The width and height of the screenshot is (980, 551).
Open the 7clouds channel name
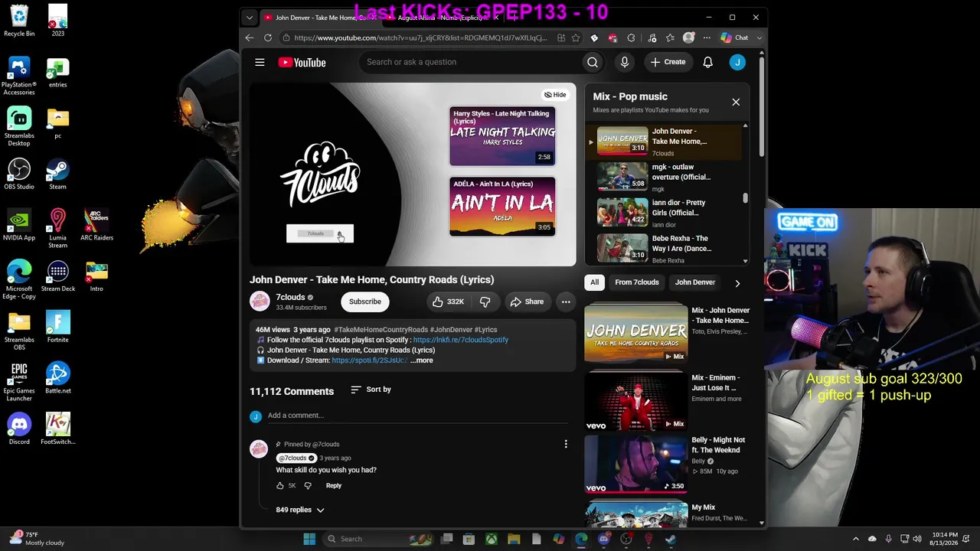click(290, 297)
